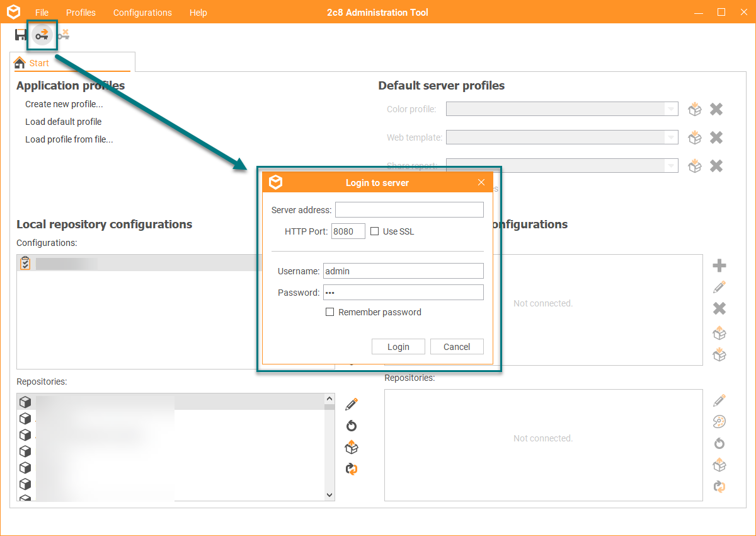The image size is (756, 536).
Task: Open the Profiles menu
Action: pyautogui.click(x=81, y=13)
